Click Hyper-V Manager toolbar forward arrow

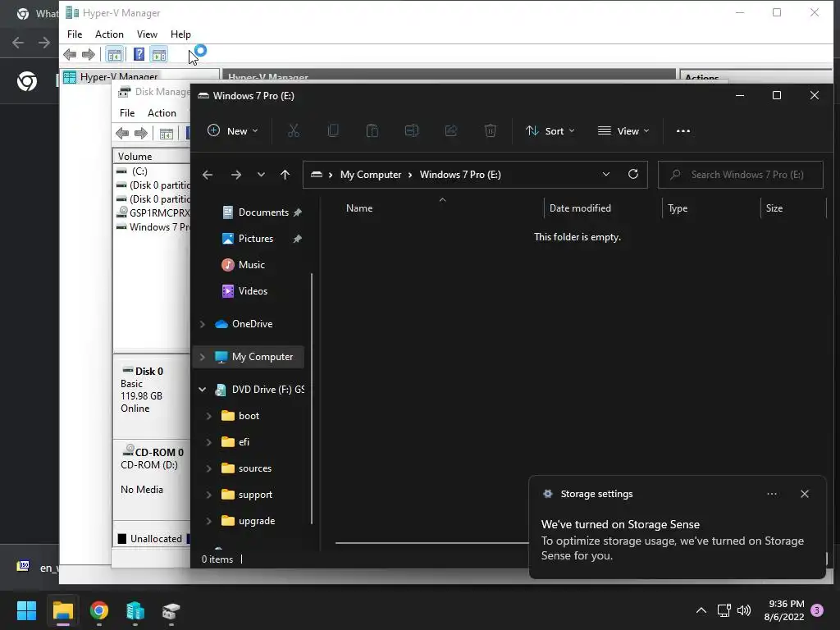coord(89,54)
